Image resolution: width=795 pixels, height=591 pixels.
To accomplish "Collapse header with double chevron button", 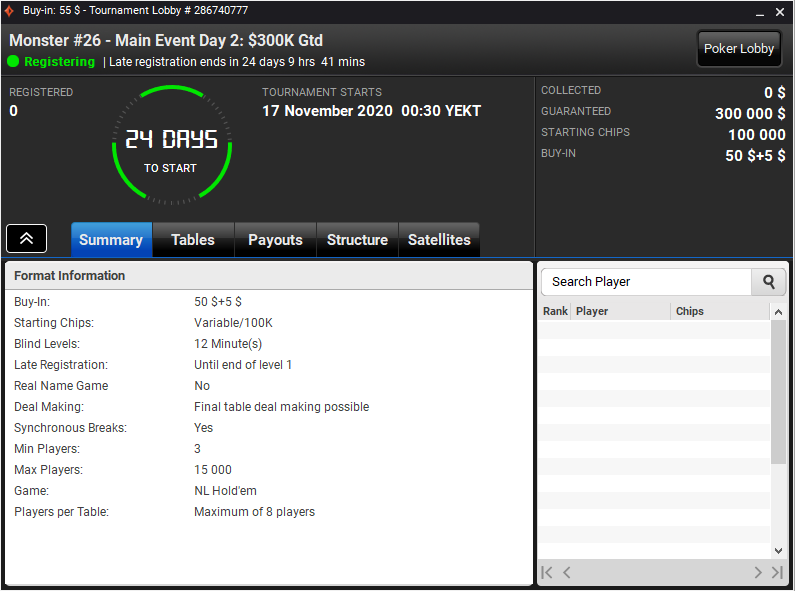I will click(26, 238).
